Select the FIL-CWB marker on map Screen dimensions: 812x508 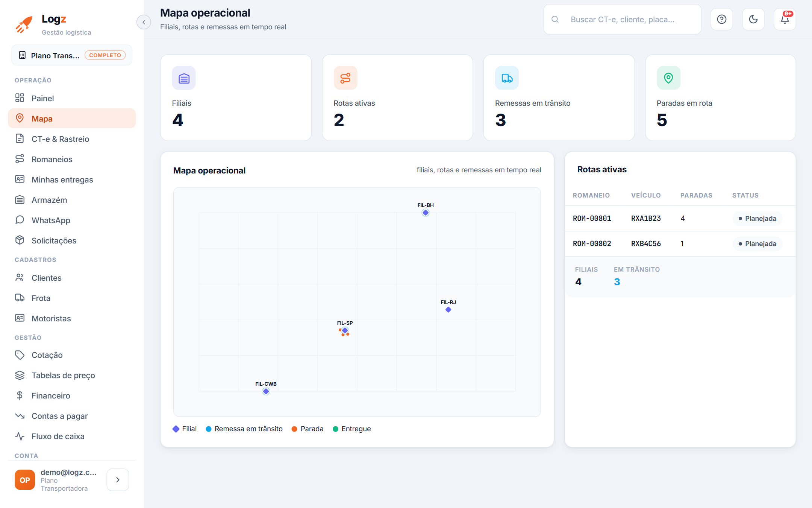point(266,391)
